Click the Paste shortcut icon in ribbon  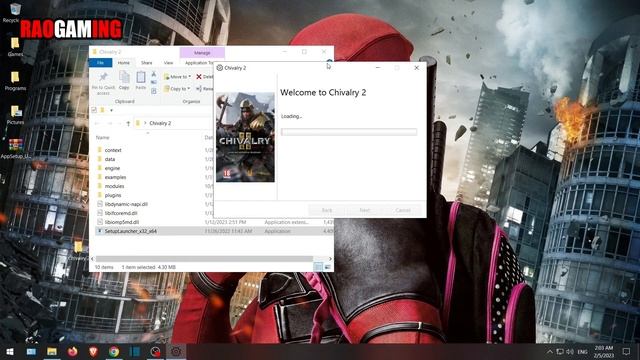154,91
